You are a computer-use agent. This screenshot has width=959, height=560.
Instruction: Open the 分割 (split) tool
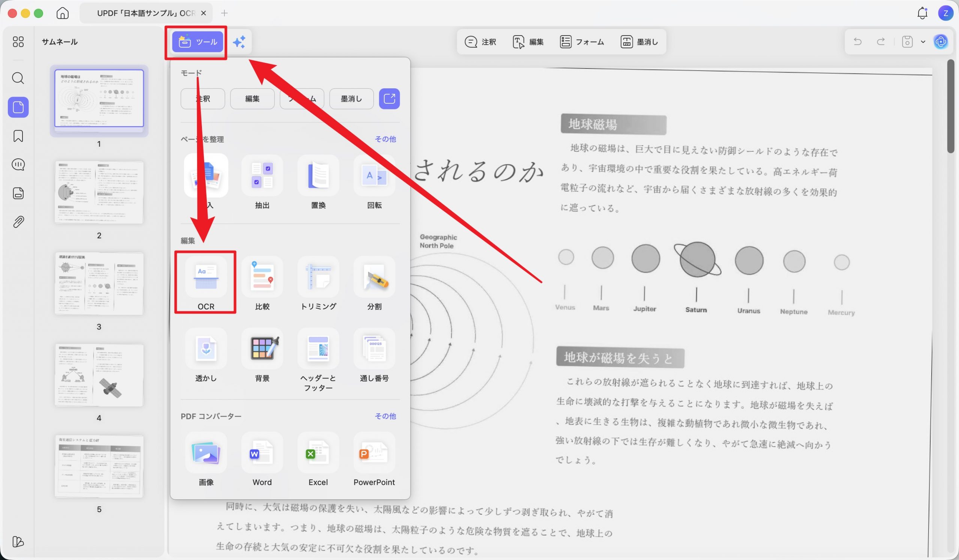click(x=375, y=283)
